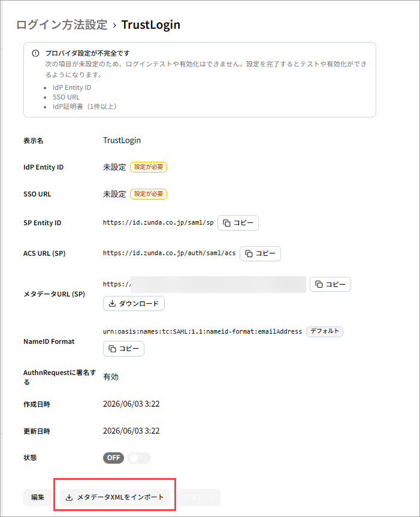Click the NameID Format field label
The width and height of the screenshot is (420, 517).
point(49,341)
